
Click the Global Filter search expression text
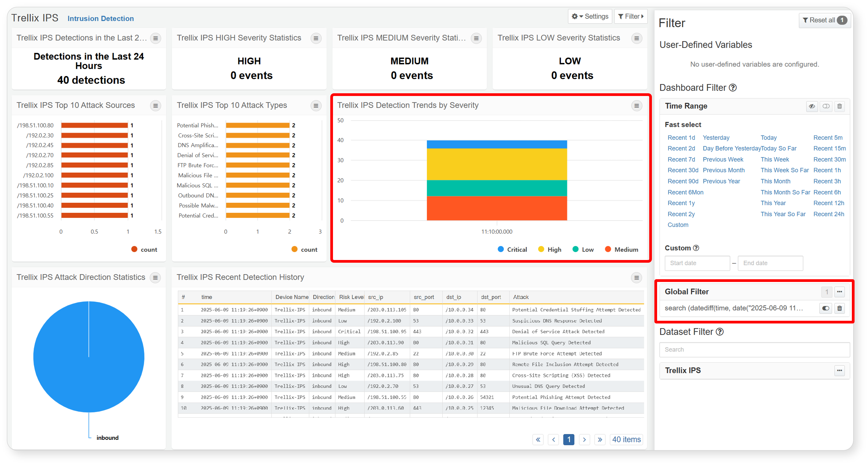pos(734,308)
